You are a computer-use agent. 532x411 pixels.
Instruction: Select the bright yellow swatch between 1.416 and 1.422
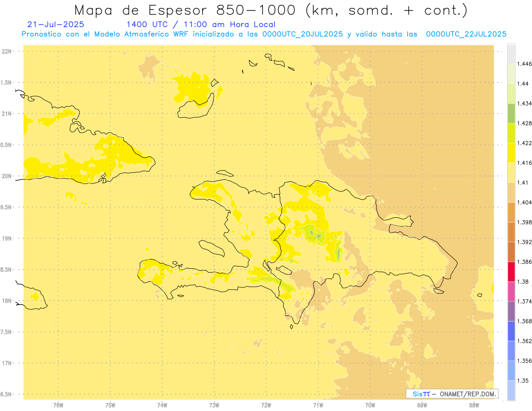(x=511, y=153)
